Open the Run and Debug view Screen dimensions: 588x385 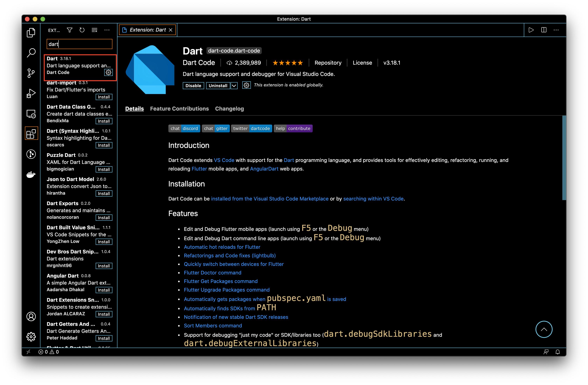[x=31, y=93]
